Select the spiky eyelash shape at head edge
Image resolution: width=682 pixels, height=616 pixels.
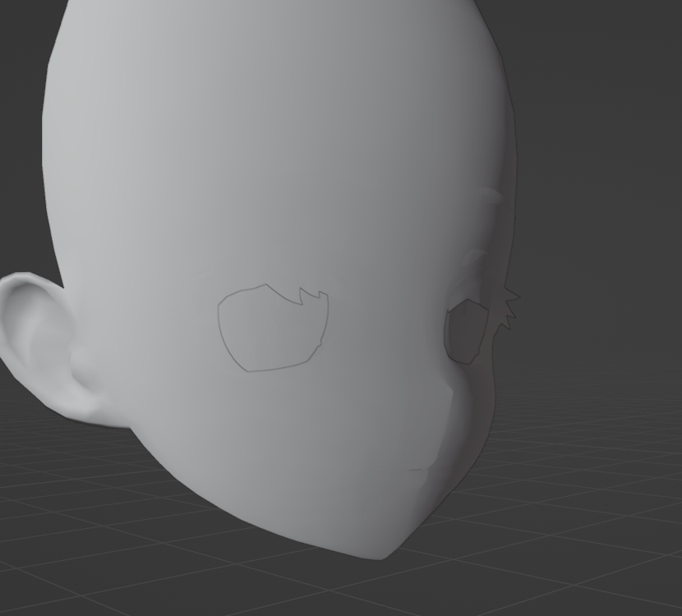[508, 306]
